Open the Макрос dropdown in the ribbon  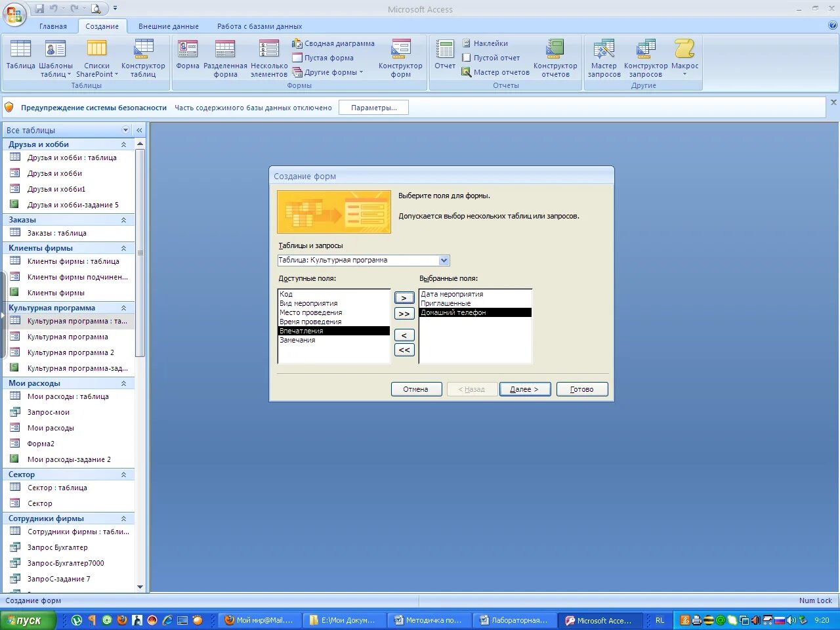[x=684, y=58]
